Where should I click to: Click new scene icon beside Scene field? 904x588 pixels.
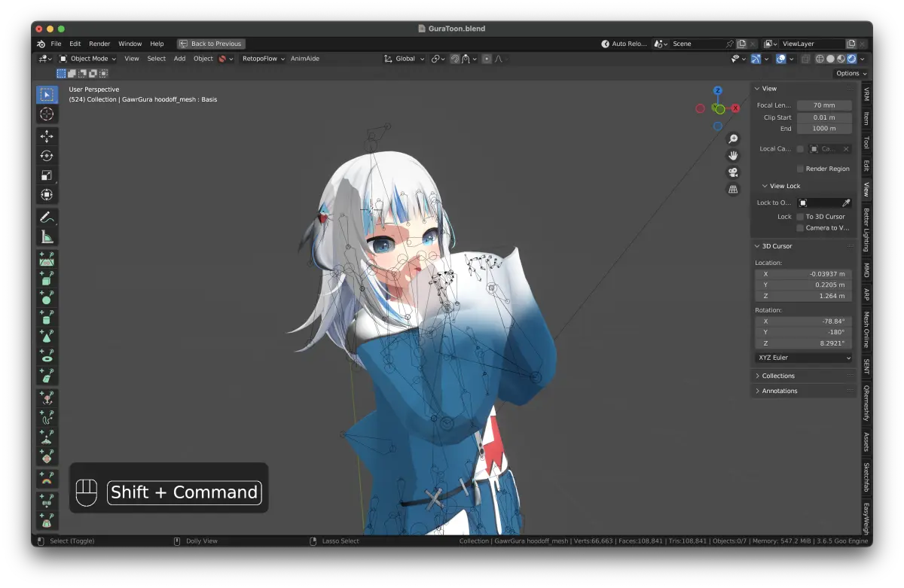tap(742, 44)
